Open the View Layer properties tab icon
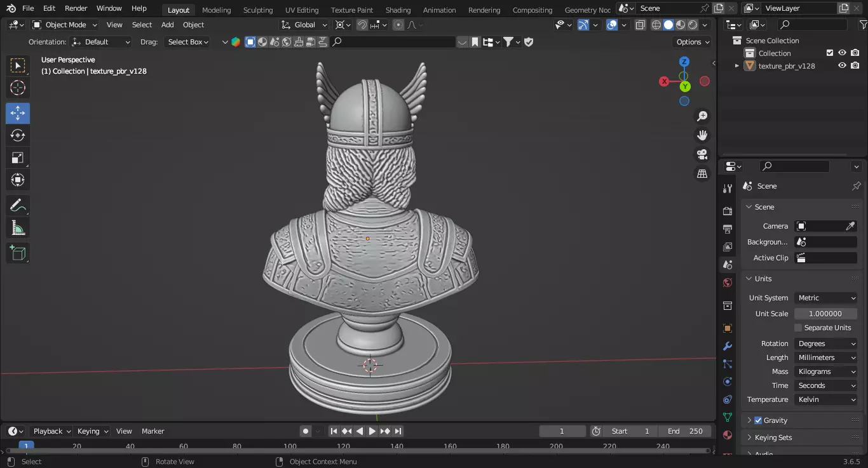 pos(728,246)
